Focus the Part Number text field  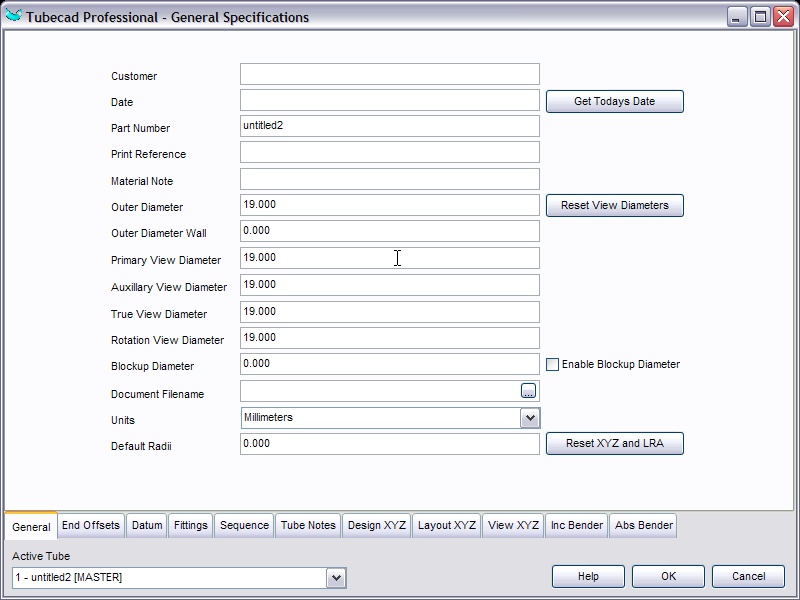[389, 126]
